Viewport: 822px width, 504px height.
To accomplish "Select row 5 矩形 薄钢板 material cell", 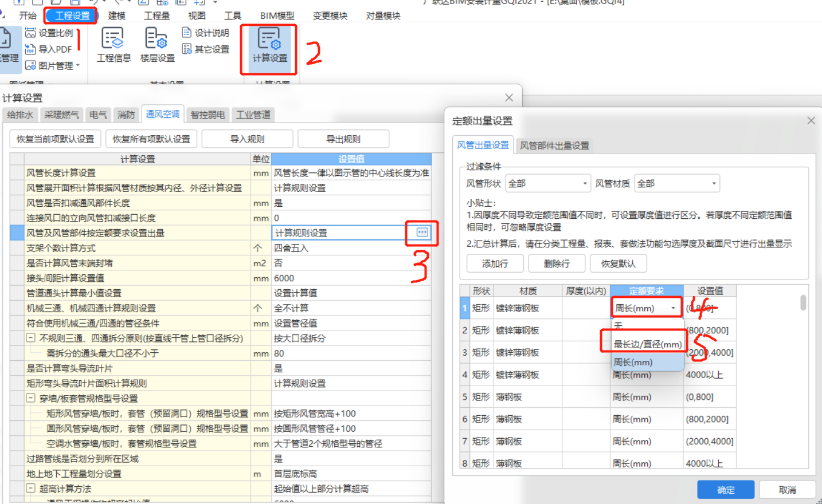I will click(529, 397).
